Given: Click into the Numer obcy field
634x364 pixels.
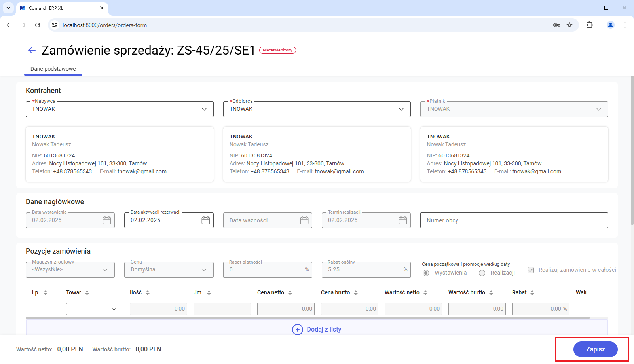Looking at the screenshot, I should tap(514, 220).
